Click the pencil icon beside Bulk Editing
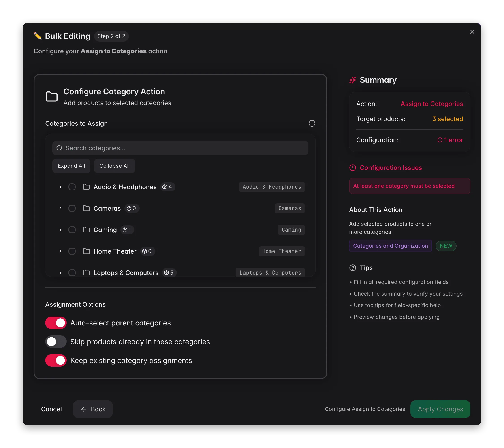The width and height of the screenshot is (504, 448). [37, 36]
